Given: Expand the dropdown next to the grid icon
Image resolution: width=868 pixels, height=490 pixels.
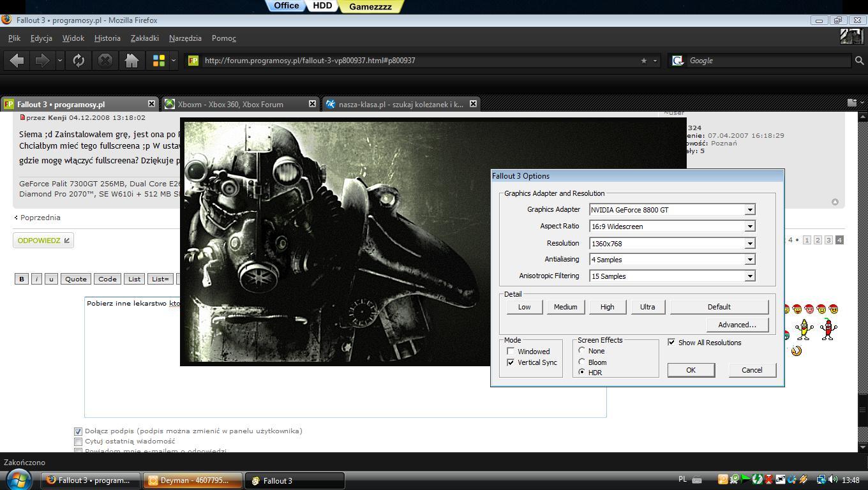Looking at the screenshot, I should [174, 61].
